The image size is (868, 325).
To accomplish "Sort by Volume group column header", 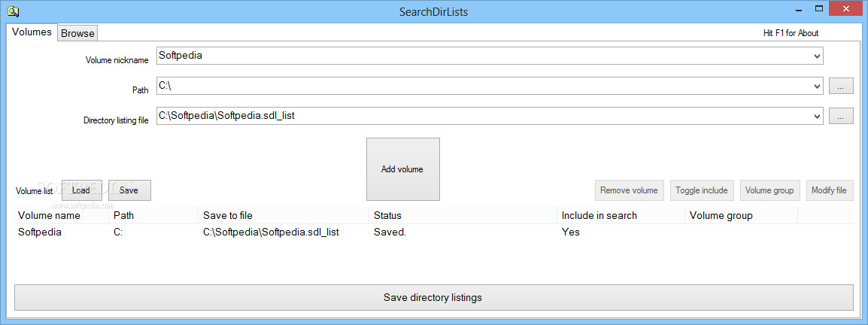I will click(741, 215).
